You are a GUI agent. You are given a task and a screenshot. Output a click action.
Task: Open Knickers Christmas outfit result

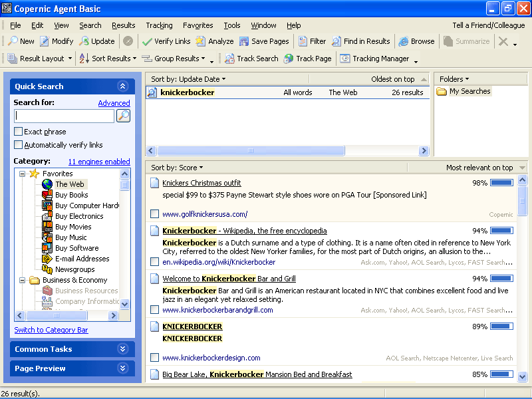[x=201, y=183]
